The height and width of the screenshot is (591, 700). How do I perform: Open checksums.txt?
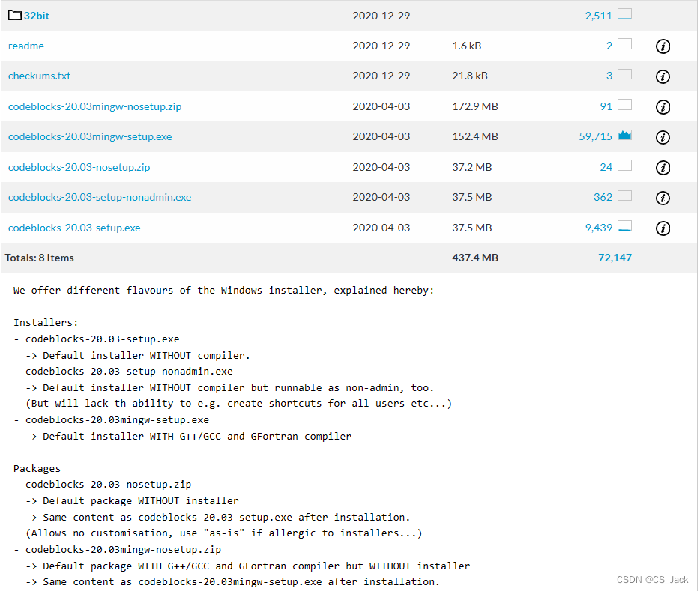click(39, 76)
